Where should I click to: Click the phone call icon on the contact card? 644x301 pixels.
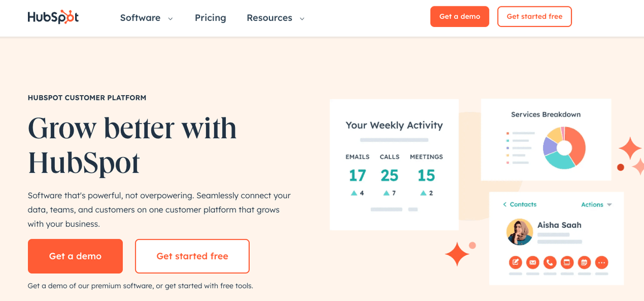click(x=550, y=262)
